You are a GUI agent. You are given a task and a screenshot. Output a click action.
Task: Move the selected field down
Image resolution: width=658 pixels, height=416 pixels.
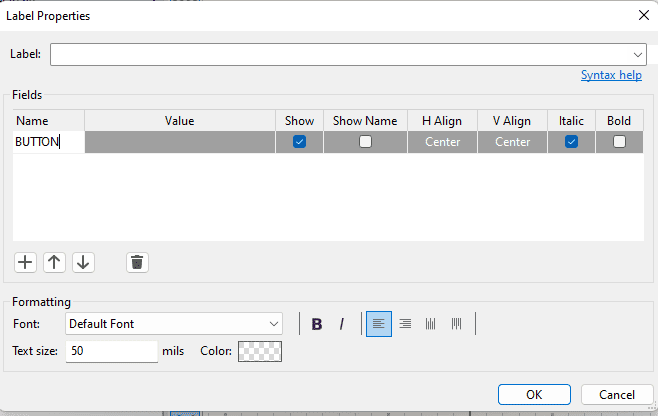pyautogui.click(x=83, y=263)
